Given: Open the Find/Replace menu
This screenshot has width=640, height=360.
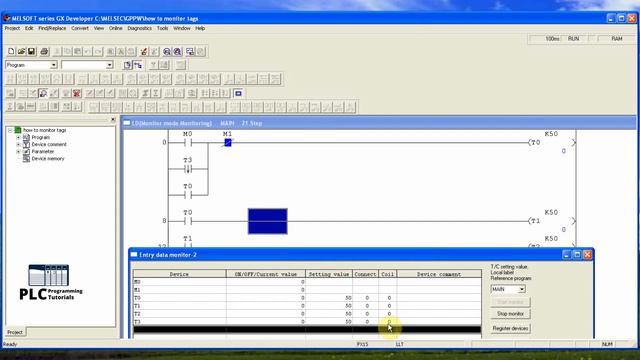Looking at the screenshot, I should point(52,28).
